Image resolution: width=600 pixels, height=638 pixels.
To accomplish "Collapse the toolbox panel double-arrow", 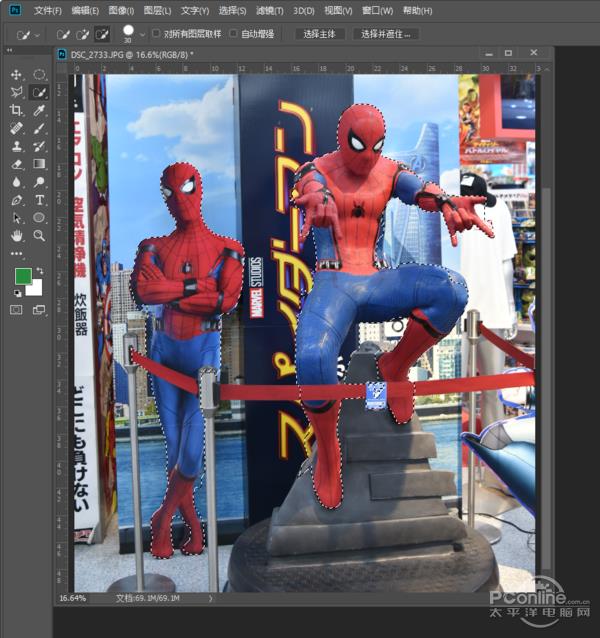I will [9, 50].
